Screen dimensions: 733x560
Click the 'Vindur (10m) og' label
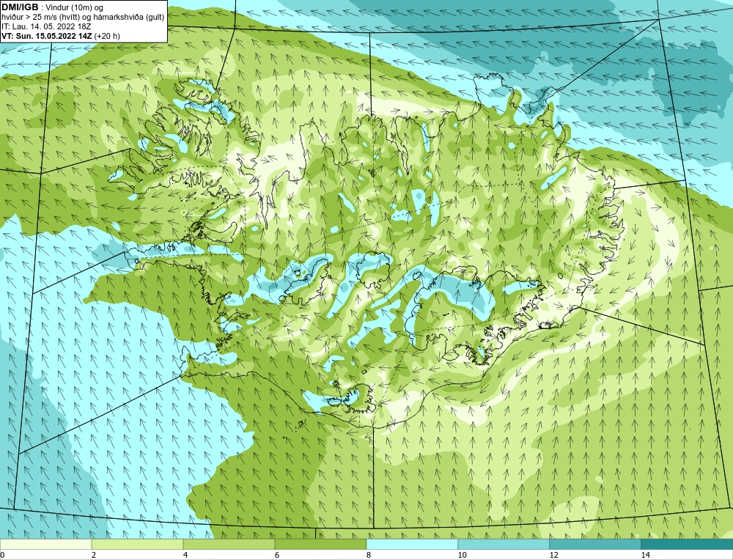tap(75, 7)
